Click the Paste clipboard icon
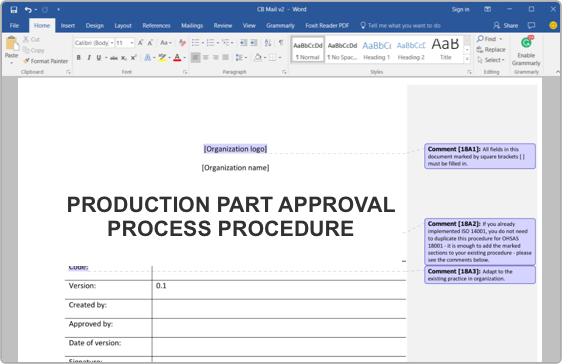The image size is (562, 364). point(11,44)
